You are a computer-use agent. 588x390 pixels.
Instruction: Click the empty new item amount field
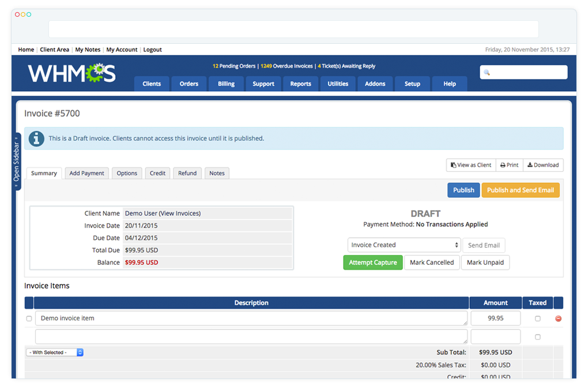(495, 336)
